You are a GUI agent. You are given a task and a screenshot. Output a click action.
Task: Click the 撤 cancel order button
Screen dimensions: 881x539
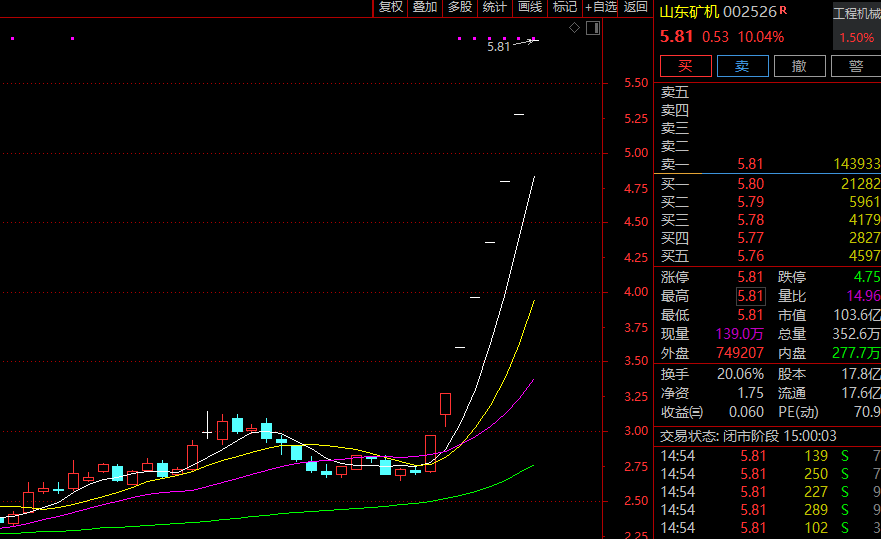pos(799,66)
